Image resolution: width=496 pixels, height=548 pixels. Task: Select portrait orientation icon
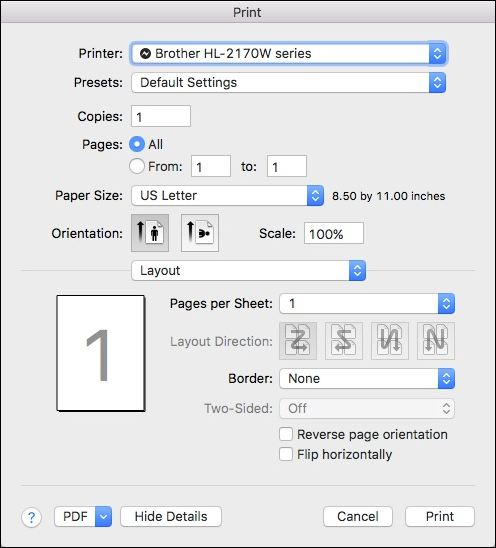pyautogui.click(x=150, y=233)
